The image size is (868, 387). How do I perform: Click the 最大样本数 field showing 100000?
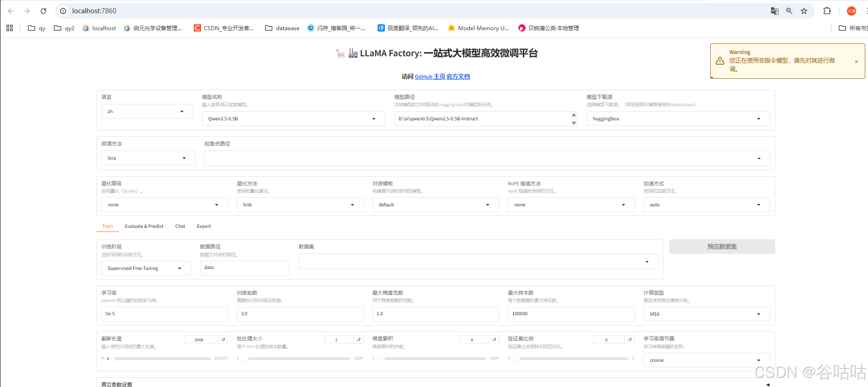[571, 314]
